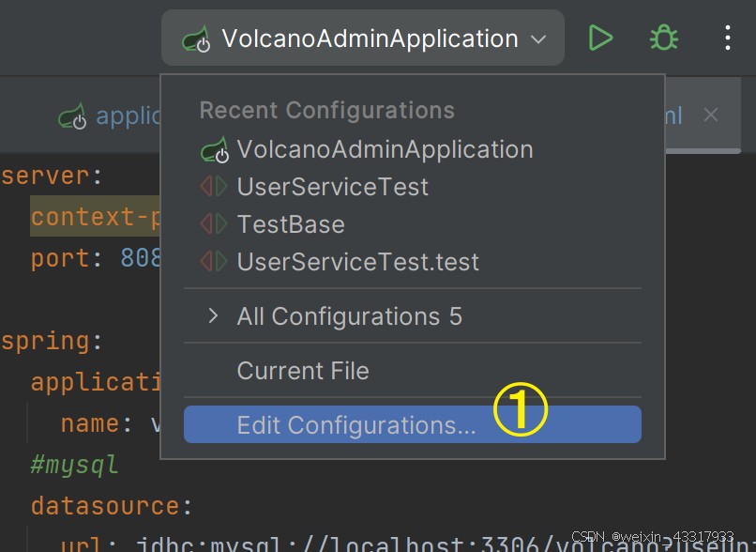Select VolcanoAdminApplication from Recent Configurations
The image size is (756, 552).
385,149
